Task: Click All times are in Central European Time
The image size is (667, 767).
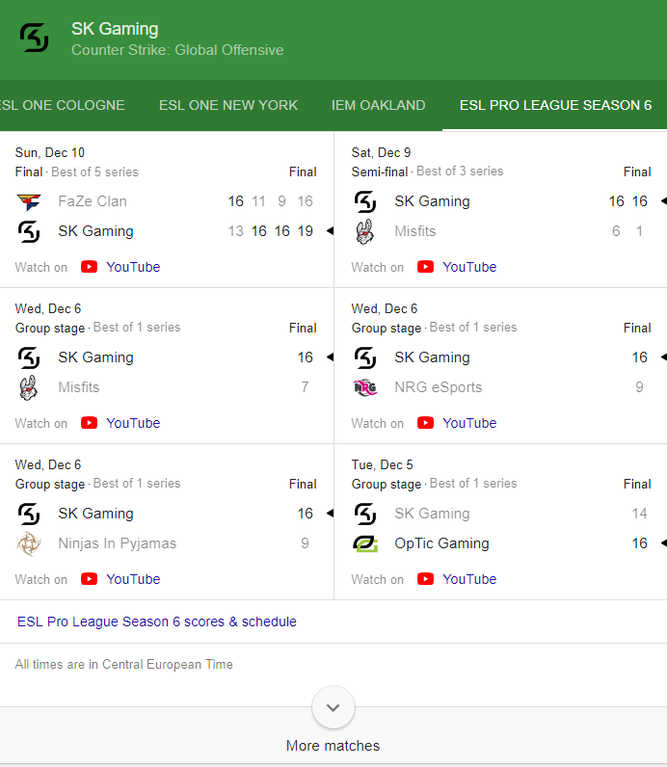Action: tap(124, 664)
